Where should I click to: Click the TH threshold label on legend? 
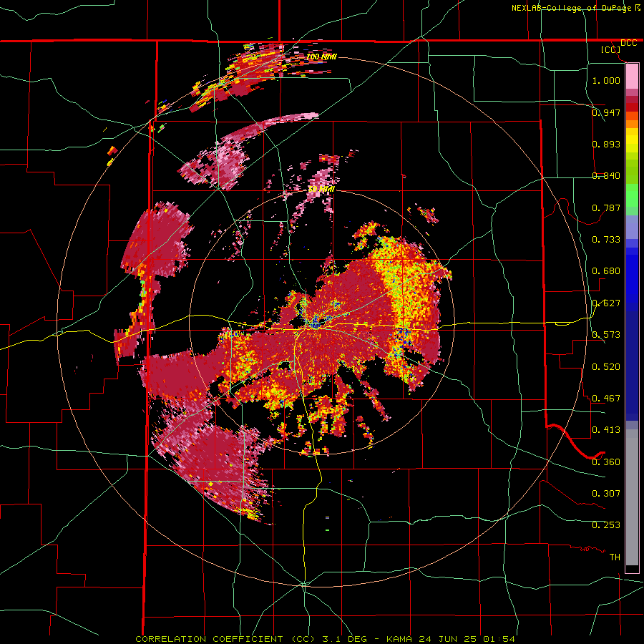tap(615, 557)
